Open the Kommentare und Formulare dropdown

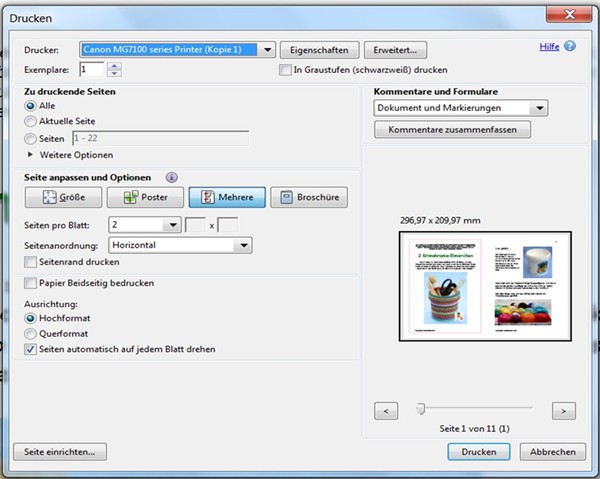point(539,108)
